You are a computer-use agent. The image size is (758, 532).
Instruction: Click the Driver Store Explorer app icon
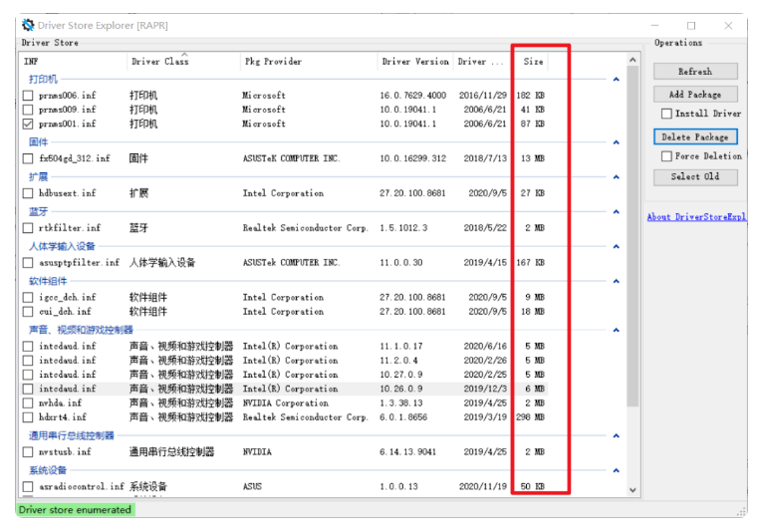tap(28, 25)
